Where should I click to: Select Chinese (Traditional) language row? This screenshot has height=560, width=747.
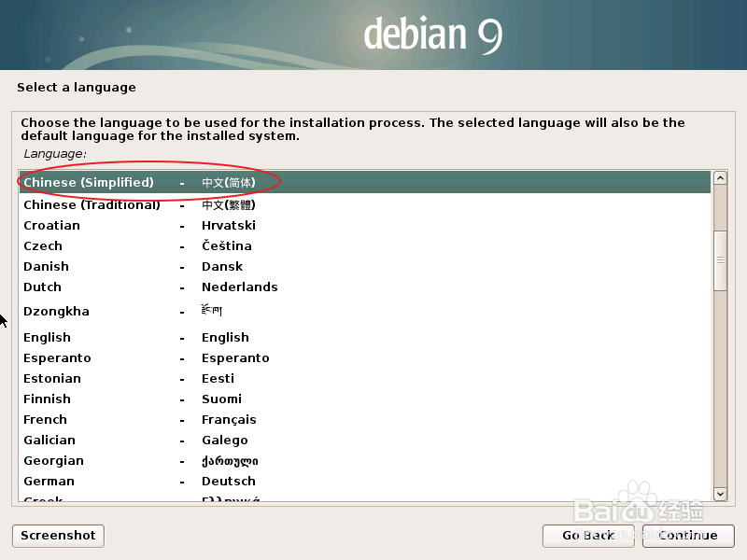pos(365,204)
